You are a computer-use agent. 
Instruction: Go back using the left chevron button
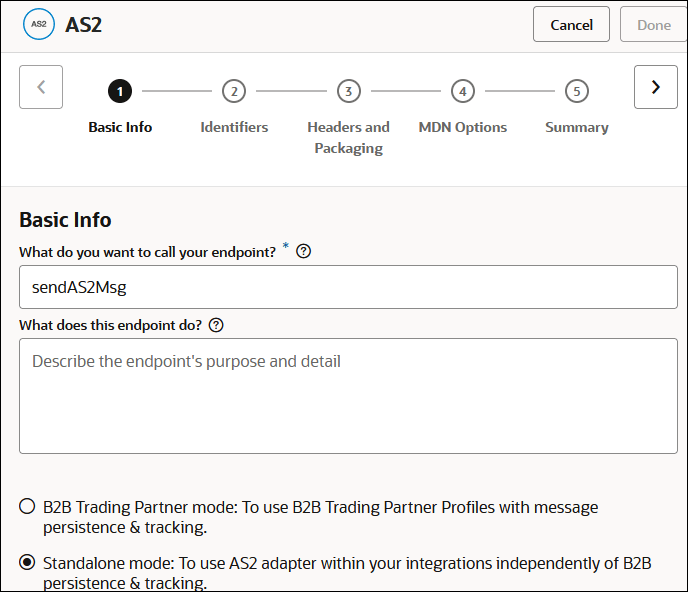click(x=41, y=87)
